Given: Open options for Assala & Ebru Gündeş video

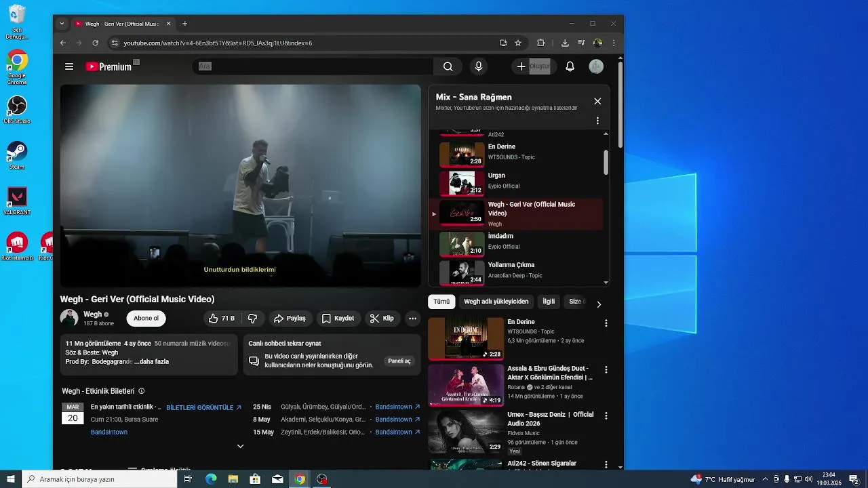Looking at the screenshot, I should coord(606,370).
